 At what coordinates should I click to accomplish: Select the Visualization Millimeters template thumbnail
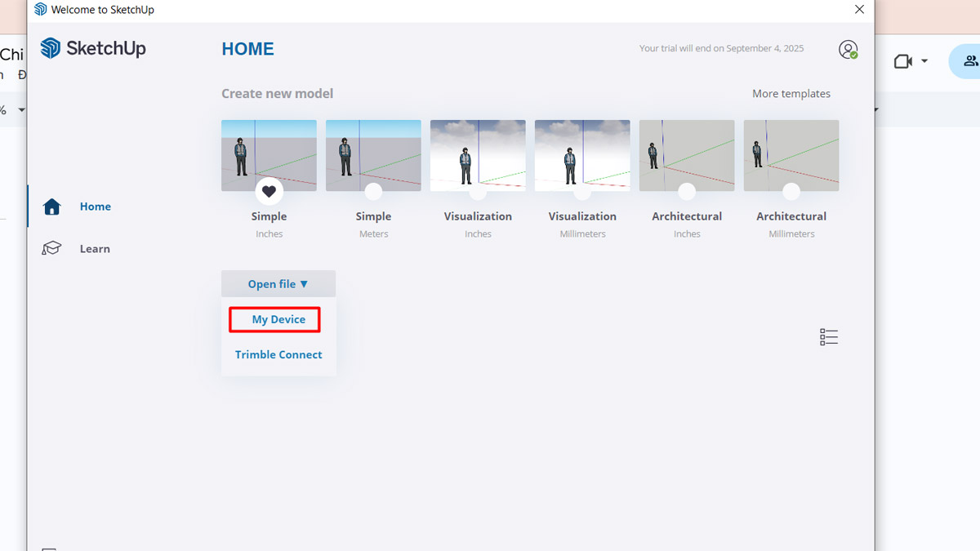point(582,155)
